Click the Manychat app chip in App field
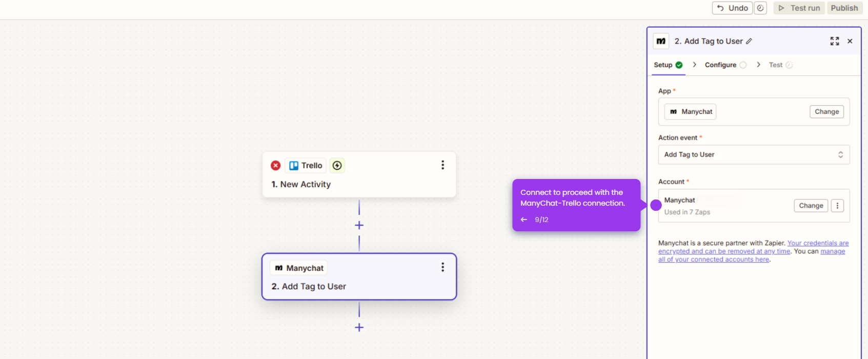Image resolution: width=868 pixels, height=359 pixels. tap(690, 112)
